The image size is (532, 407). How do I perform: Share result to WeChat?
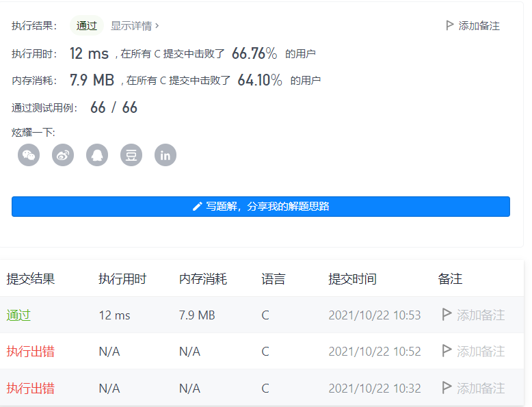tap(29, 155)
